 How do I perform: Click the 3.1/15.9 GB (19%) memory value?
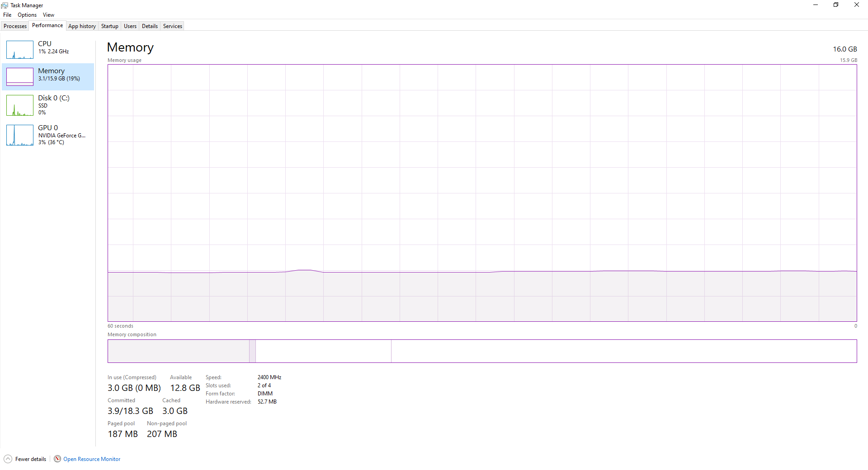pos(59,79)
